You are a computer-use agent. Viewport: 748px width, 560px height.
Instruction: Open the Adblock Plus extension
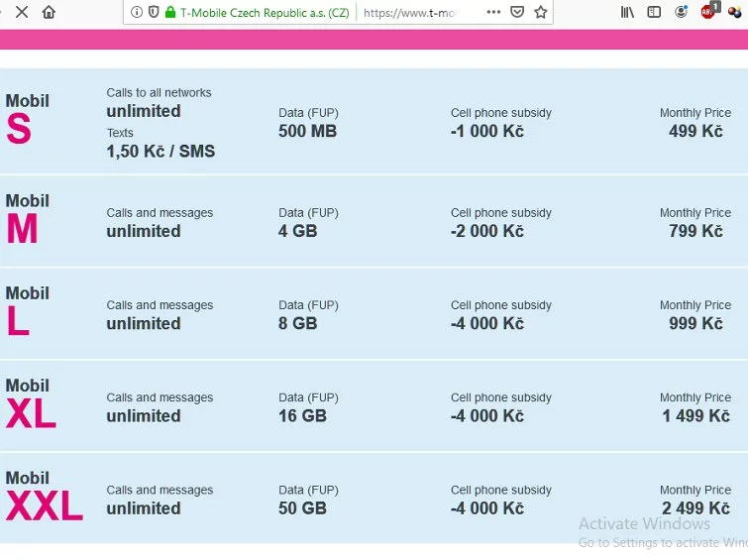point(708,12)
